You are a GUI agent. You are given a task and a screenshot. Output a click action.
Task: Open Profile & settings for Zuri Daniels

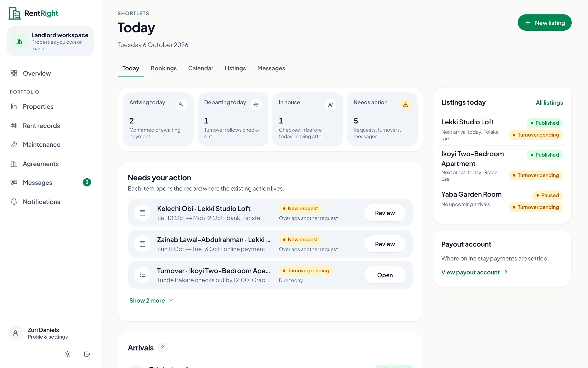click(x=48, y=333)
